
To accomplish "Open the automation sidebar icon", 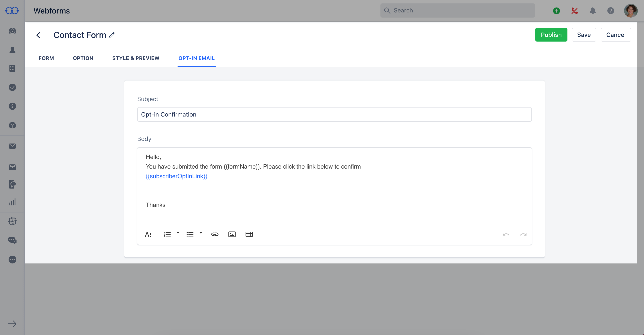I will click(12, 221).
